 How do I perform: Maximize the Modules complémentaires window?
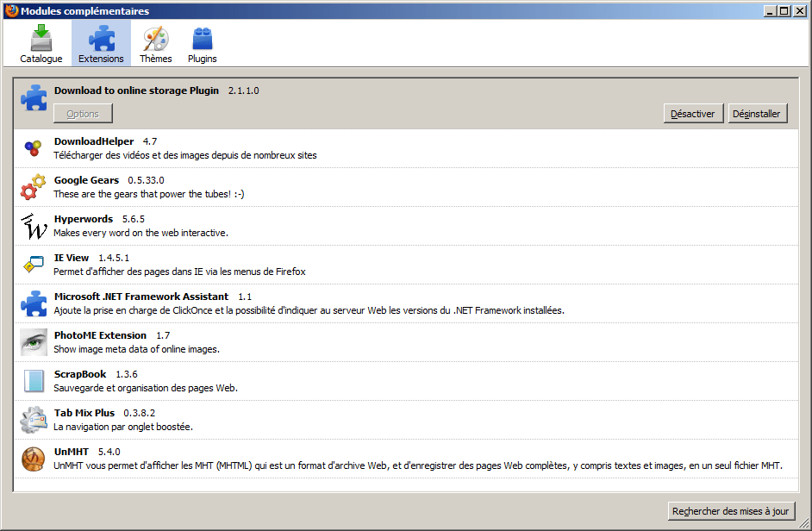point(785,11)
